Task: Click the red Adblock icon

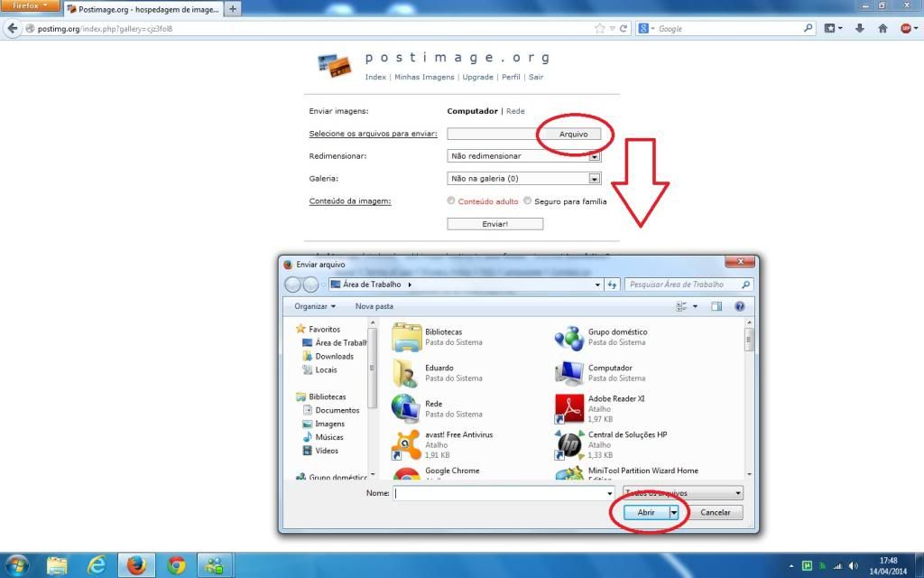Action: point(906,28)
